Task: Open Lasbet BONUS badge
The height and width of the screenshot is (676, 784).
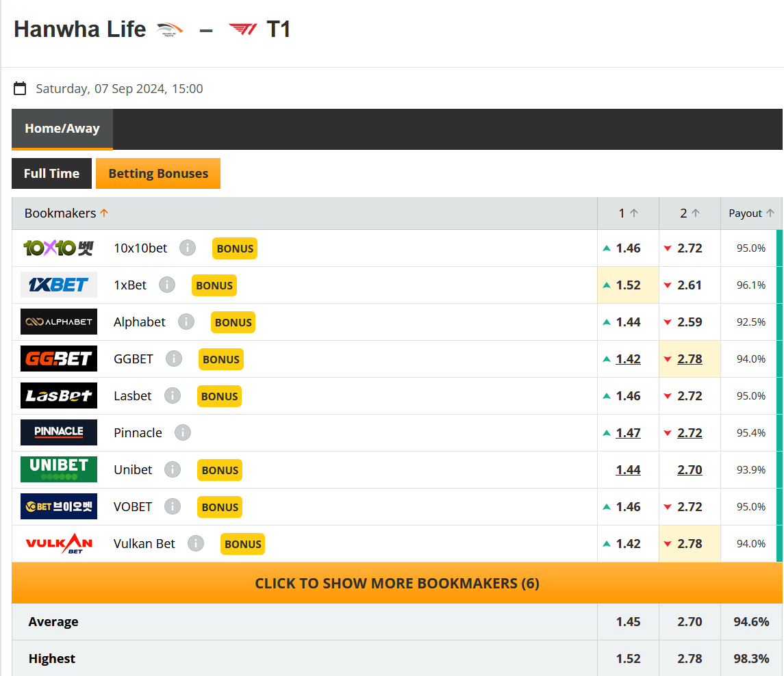Action: 220,396
